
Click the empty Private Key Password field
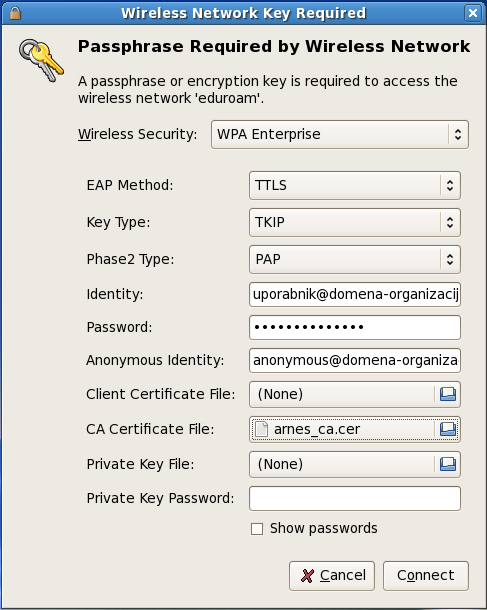point(355,498)
